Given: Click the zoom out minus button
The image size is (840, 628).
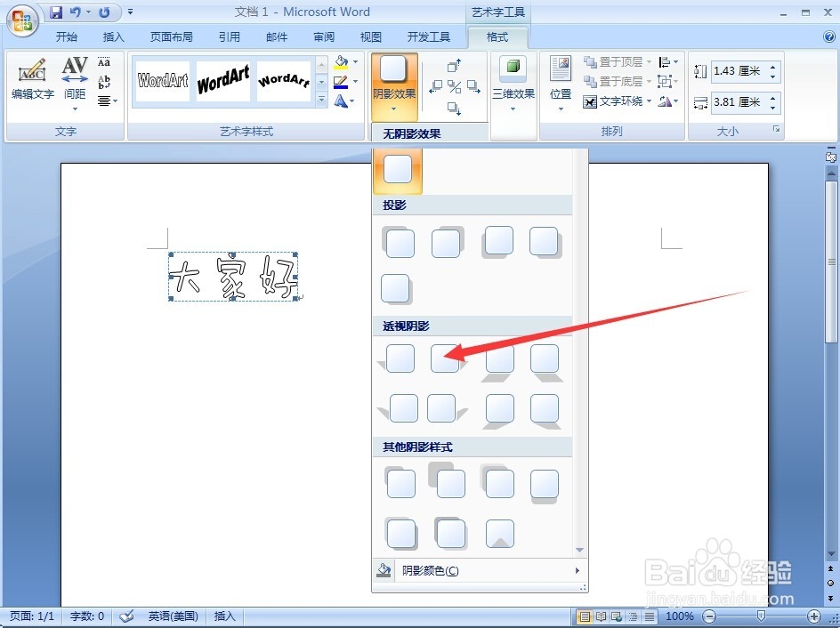Looking at the screenshot, I should [708, 616].
